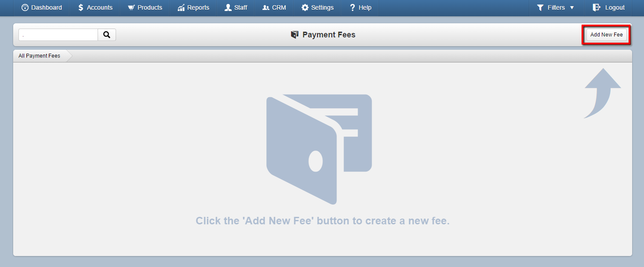Image resolution: width=644 pixels, height=267 pixels.
Task: Click the Dashboard gauge icon
Action: (25, 7)
